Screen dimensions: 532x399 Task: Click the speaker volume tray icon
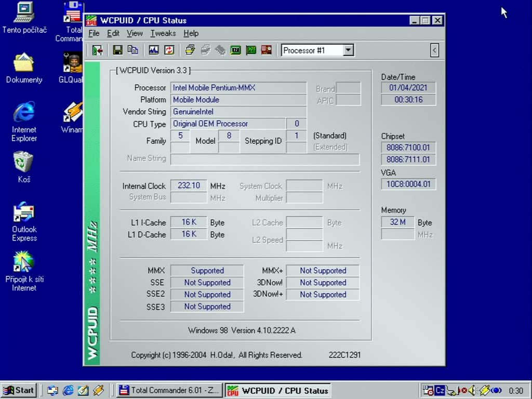472,391
